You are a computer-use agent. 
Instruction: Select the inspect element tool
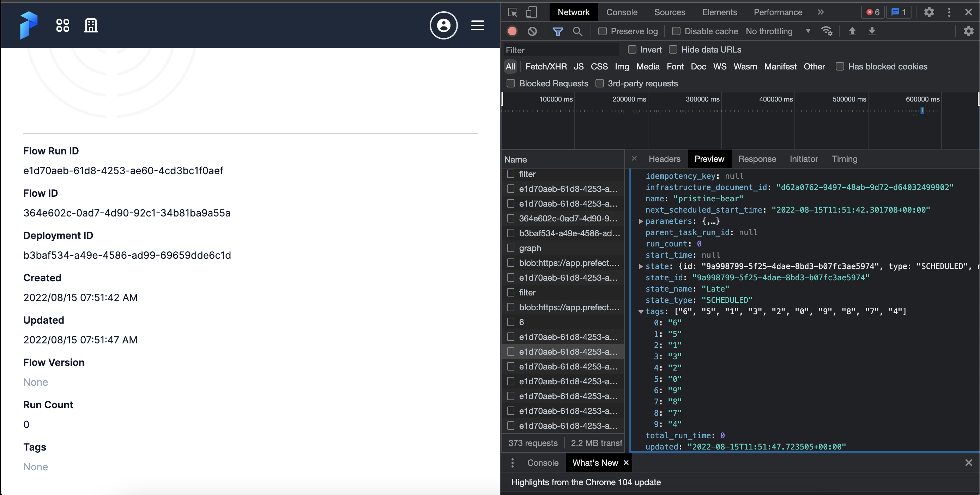coord(513,12)
